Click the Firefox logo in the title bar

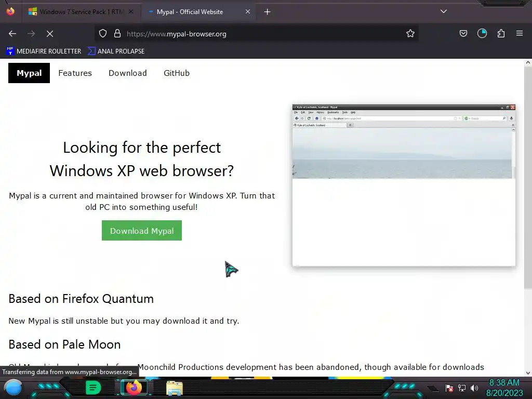point(10,11)
